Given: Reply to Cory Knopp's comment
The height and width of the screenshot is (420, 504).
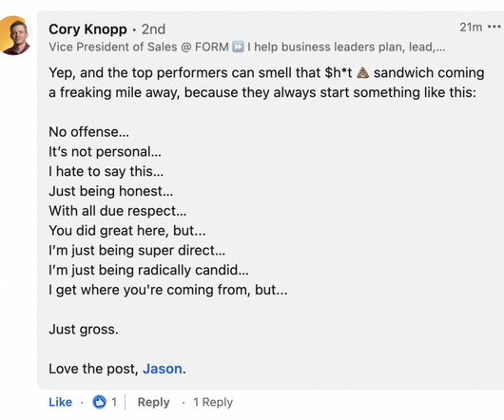Looking at the screenshot, I should [x=153, y=402].
